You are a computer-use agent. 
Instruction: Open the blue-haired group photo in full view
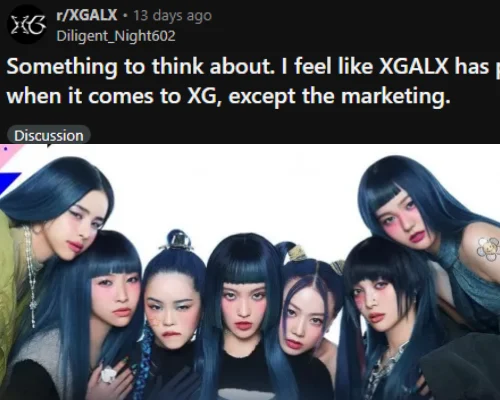250,272
